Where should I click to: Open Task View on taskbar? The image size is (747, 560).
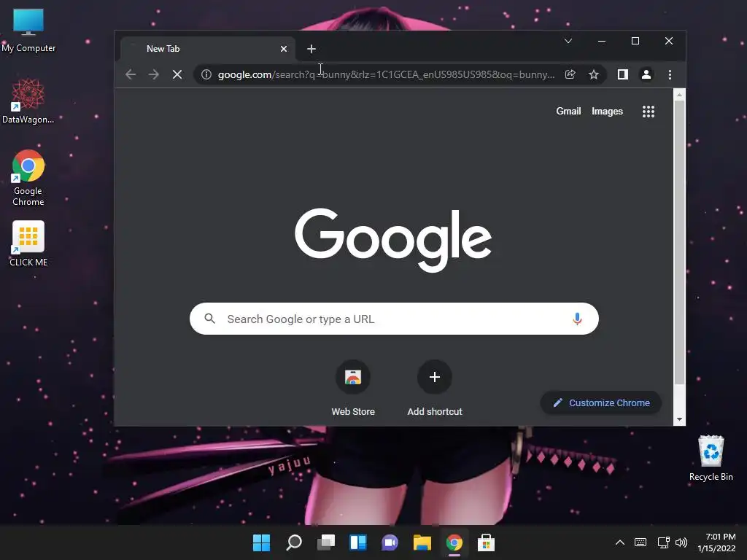pyautogui.click(x=326, y=542)
